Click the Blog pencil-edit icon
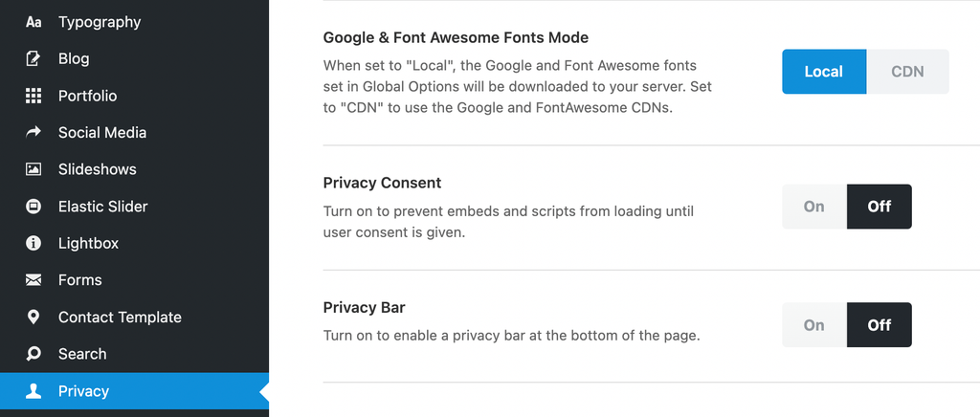 pos(33,58)
